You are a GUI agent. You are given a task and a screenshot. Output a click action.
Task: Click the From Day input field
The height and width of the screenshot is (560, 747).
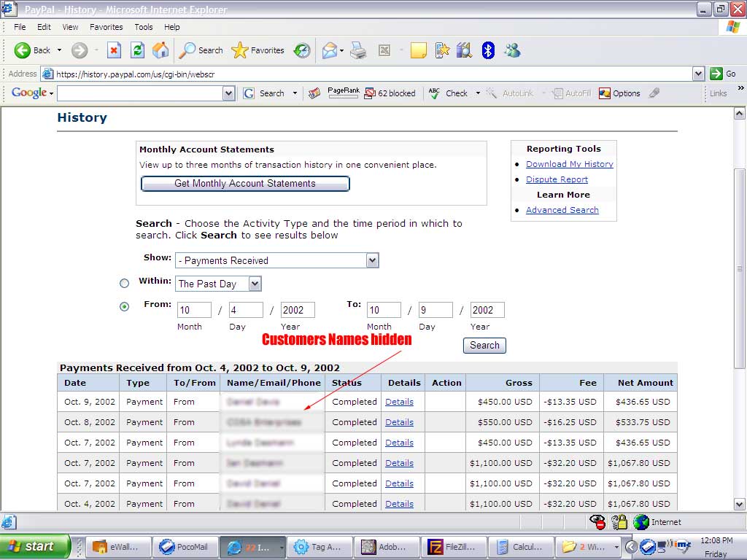tap(246, 310)
